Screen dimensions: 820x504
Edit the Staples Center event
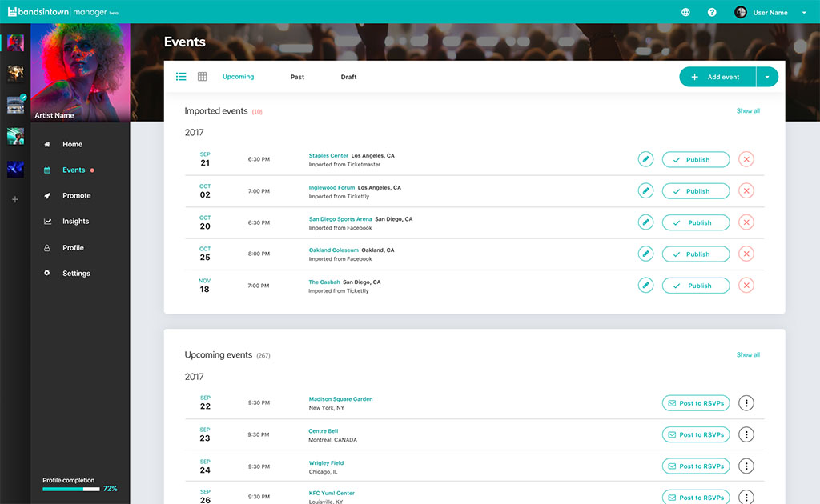coord(646,159)
